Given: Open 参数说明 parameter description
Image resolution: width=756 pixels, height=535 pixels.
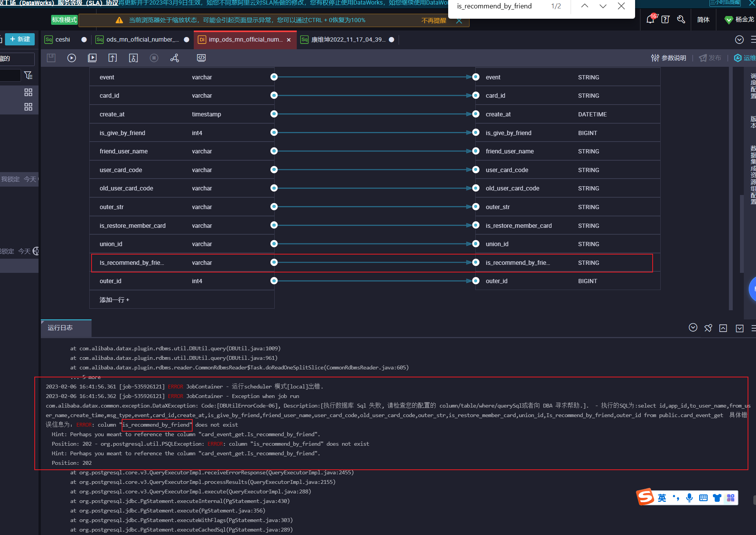Looking at the screenshot, I should click(x=669, y=58).
